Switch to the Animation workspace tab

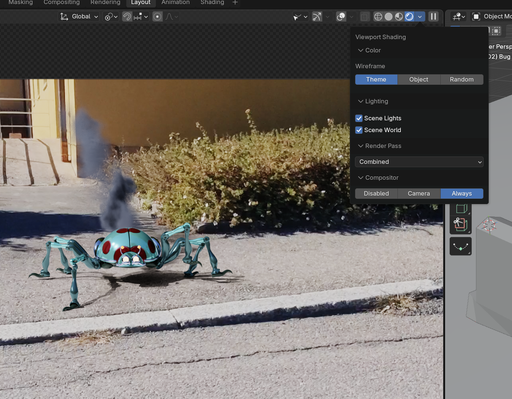click(x=175, y=2)
